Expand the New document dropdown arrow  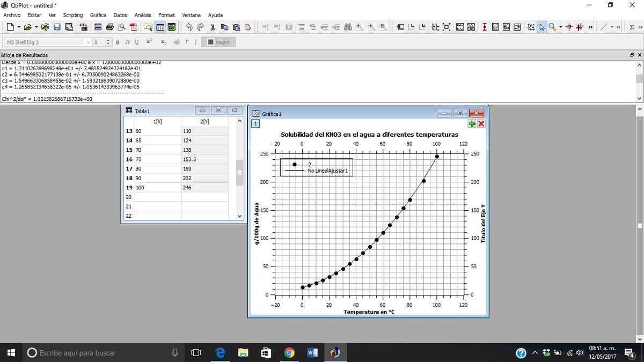tap(19, 27)
